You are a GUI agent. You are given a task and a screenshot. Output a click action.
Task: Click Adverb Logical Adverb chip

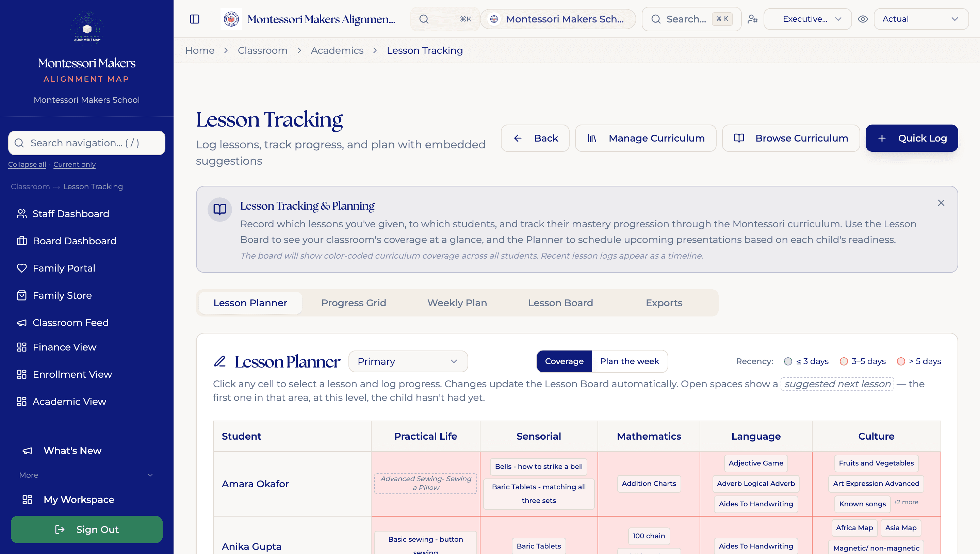[x=756, y=484]
